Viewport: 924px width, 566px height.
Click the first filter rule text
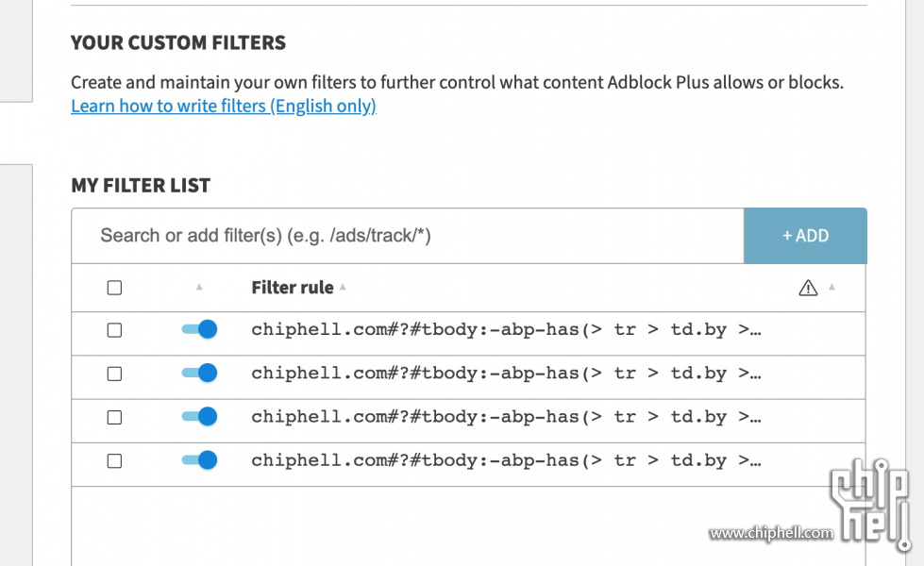point(506,330)
